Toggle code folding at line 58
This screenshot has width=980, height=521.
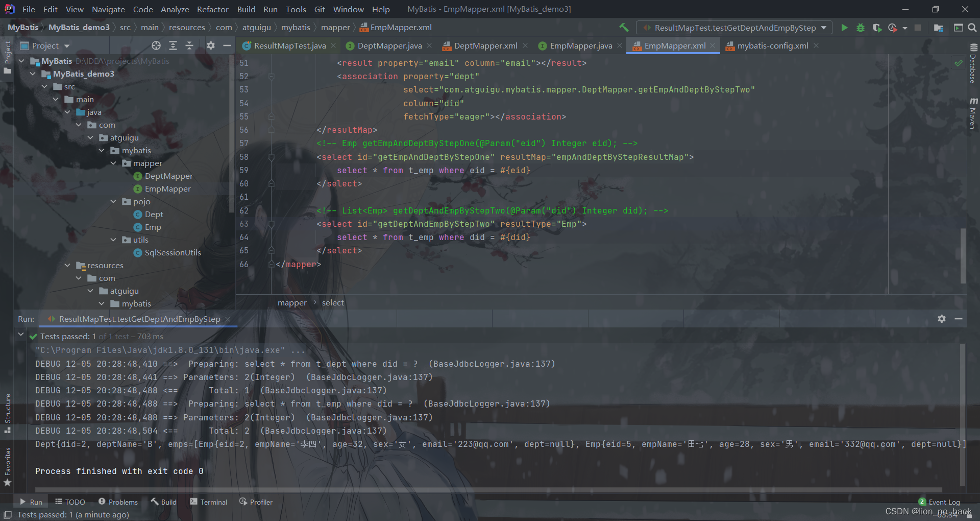point(272,157)
